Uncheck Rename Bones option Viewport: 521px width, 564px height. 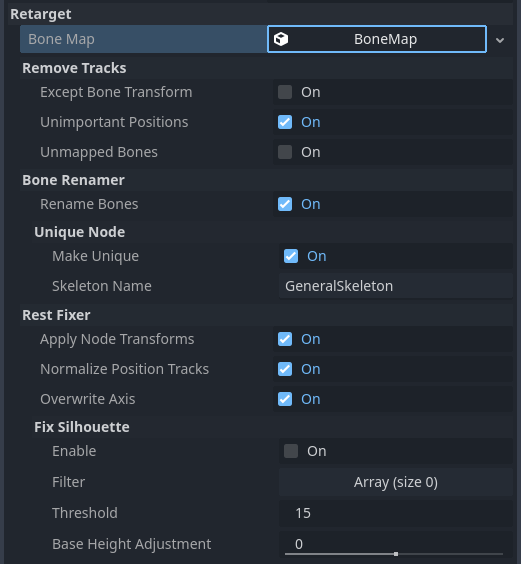[285, 204]
